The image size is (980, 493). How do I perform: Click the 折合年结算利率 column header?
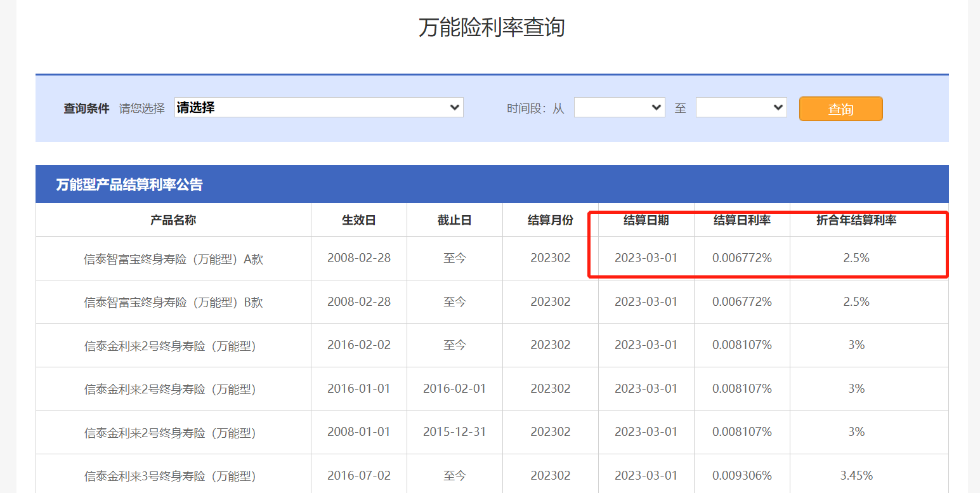click(x=856, y=220)
